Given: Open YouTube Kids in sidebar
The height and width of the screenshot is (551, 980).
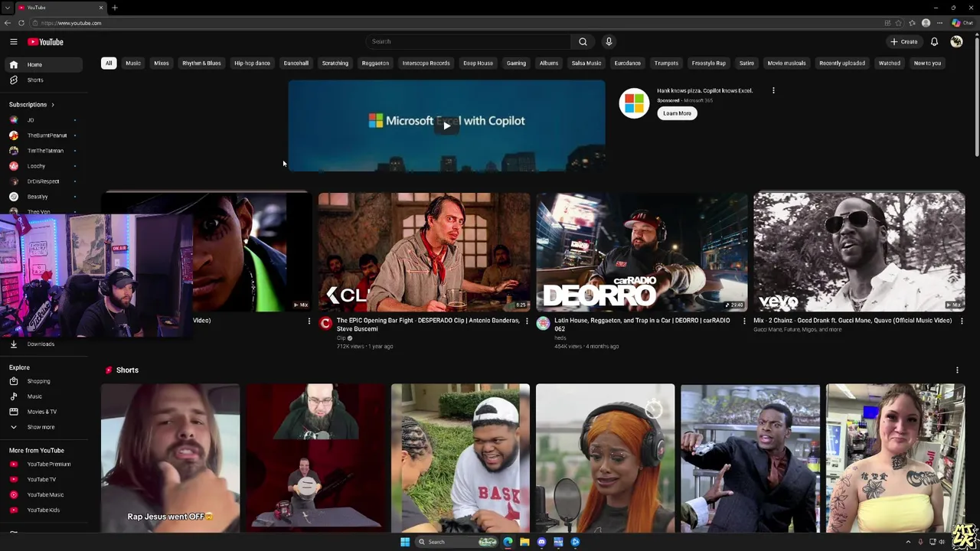Looking at the screenshot, I should pyautogui.click(x=44, y=510).
